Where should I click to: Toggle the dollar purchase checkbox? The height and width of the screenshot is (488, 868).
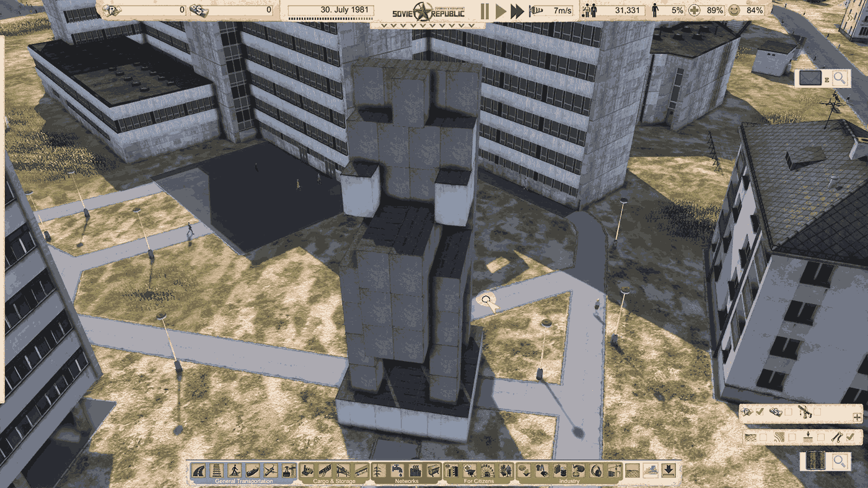click(x=788, y=411)
